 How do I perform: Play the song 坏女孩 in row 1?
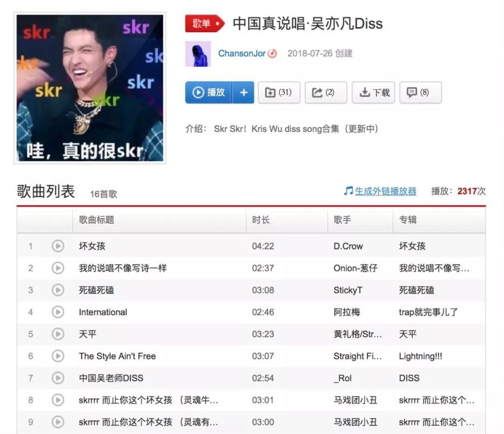click(58, 246)
